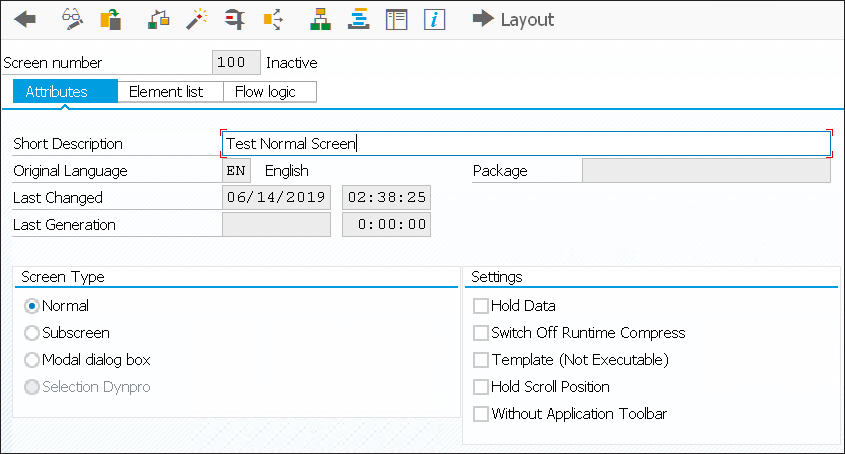The height and width of the screenshot is (454, 845).
Task: Choose Modal dialog box screen type
Action: [32, 360]
